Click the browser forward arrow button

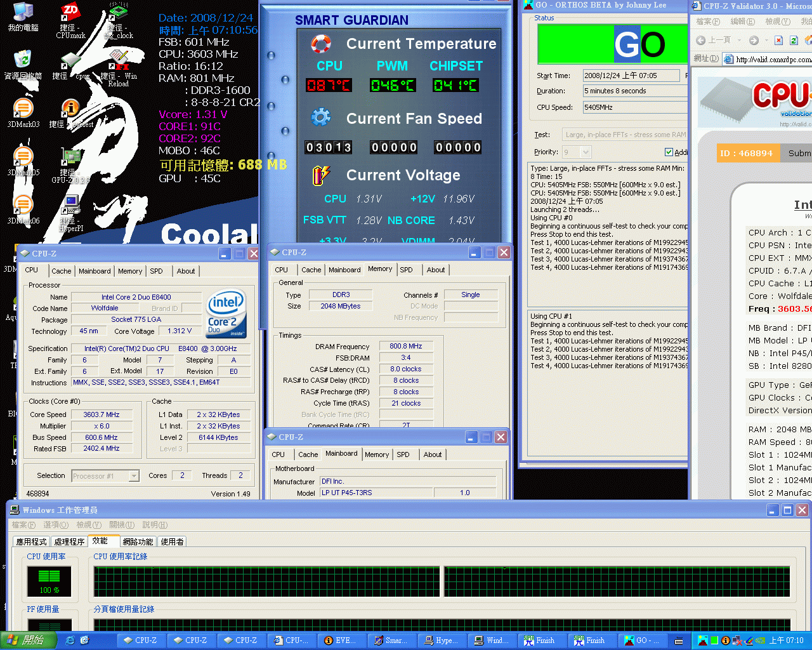tap(754, 40)
